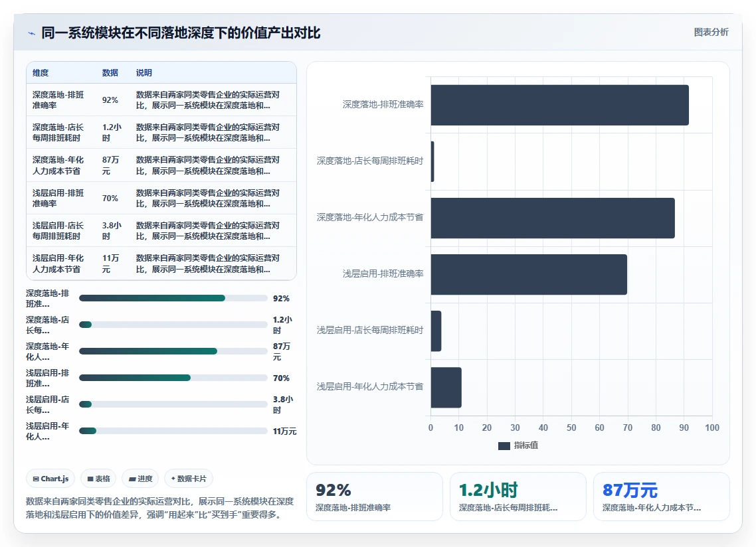Select the 进度 tag
This screenshot has width=756, height=547.
[141, 479]
